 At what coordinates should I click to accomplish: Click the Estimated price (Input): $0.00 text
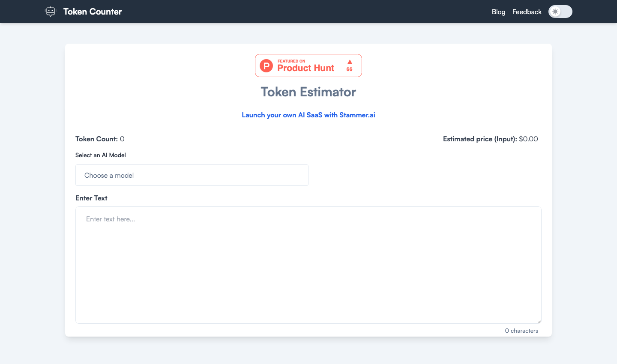(491, 139)
